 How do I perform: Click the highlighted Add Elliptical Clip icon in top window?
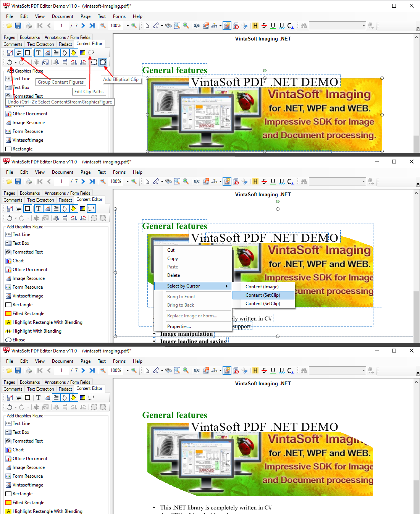pyautogui.click(x=103, y=62)
